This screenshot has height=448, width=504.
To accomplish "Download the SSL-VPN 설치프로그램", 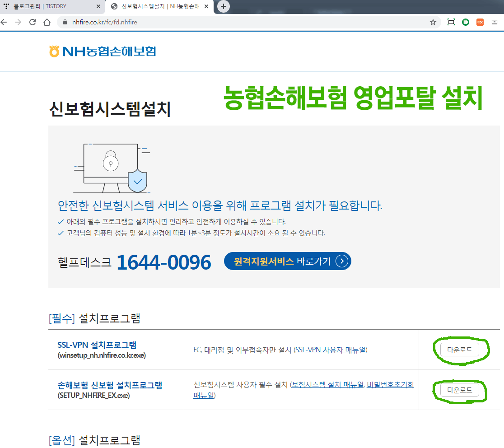I will (459, 350).
